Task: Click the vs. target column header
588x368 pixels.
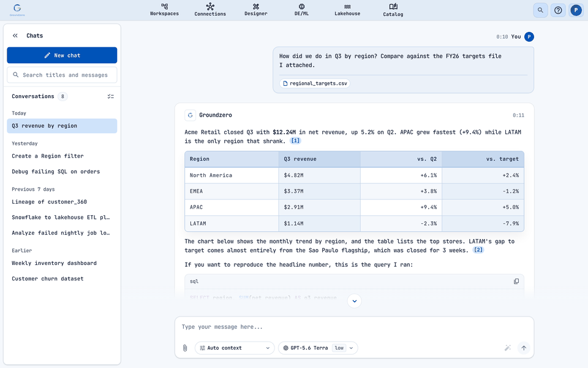Action: pyautogui.click(x=483, y=159)
